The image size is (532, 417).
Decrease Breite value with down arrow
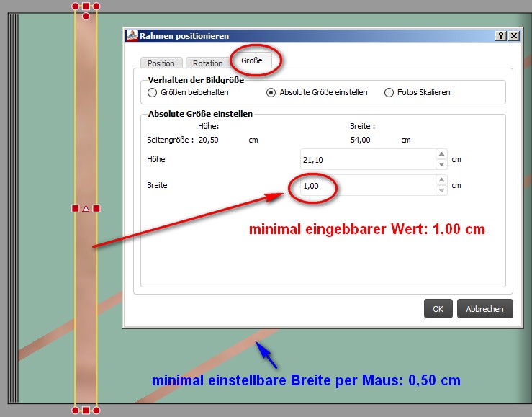441,190
